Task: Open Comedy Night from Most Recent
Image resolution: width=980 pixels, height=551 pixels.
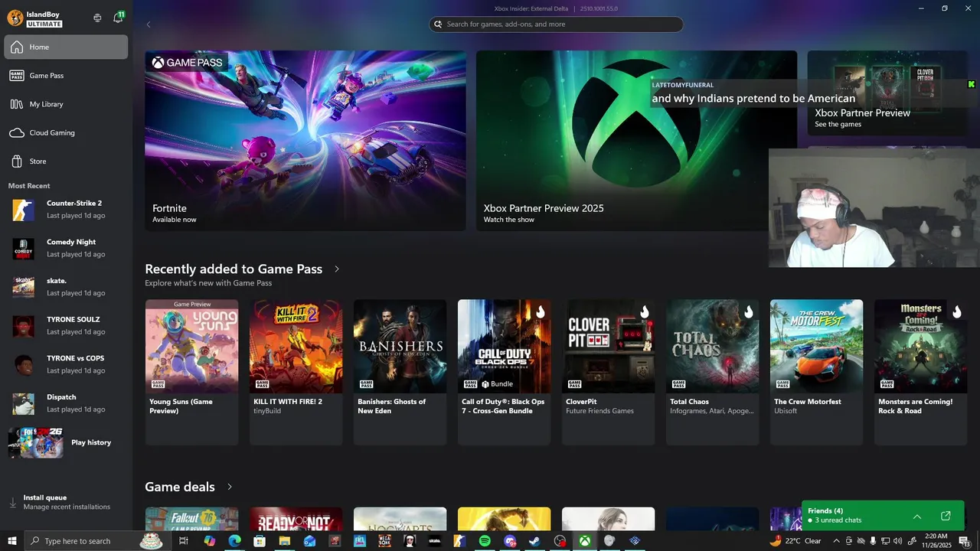Action: click(x=66, y=248)
